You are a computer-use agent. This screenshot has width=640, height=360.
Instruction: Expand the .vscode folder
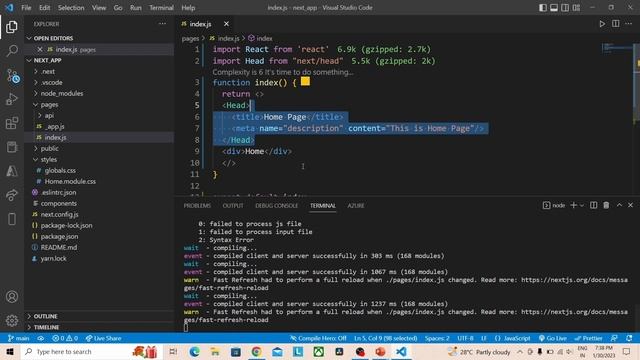coord(51,82)
